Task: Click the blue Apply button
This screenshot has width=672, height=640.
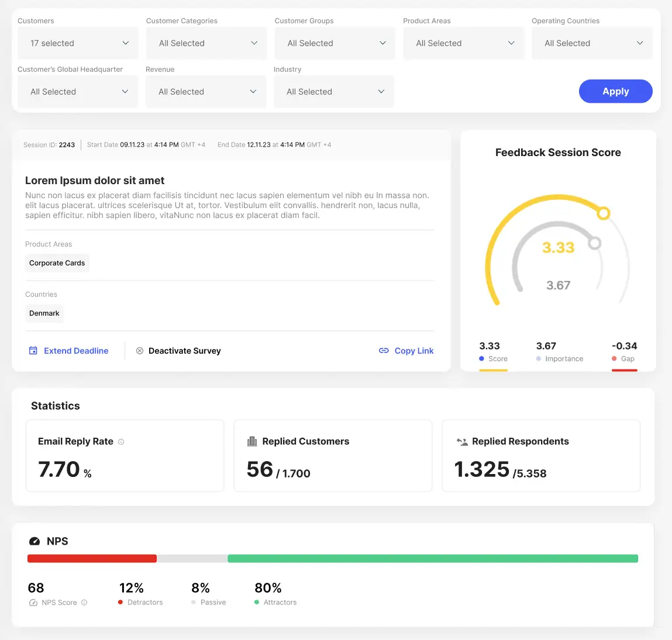Action: tap(615, 91)
